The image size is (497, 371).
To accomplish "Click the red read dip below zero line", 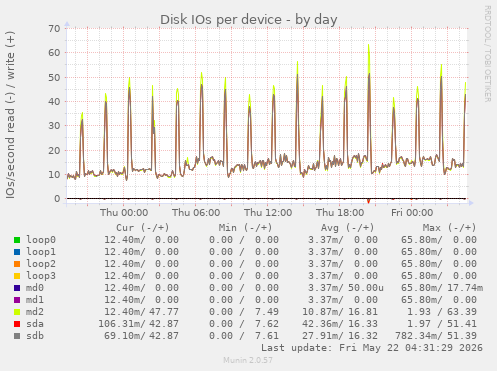I will coord(368,201).
